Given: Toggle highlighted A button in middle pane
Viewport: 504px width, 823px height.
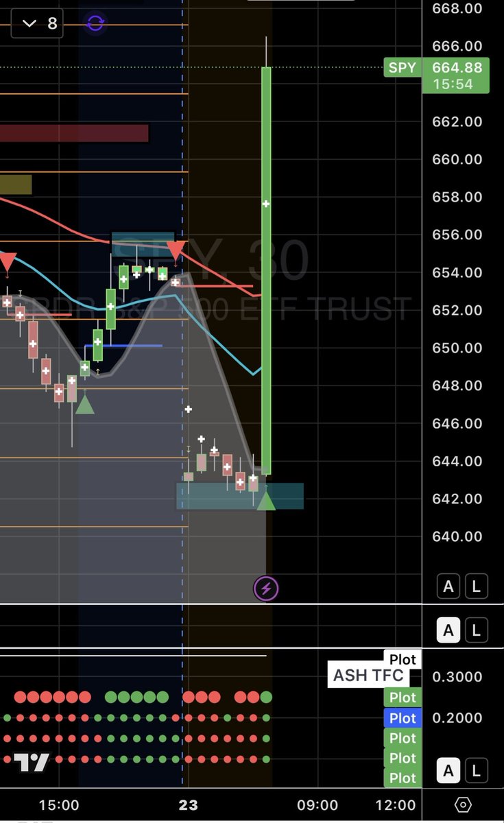Looking at the screenshot, I should [x=448, y=630].
